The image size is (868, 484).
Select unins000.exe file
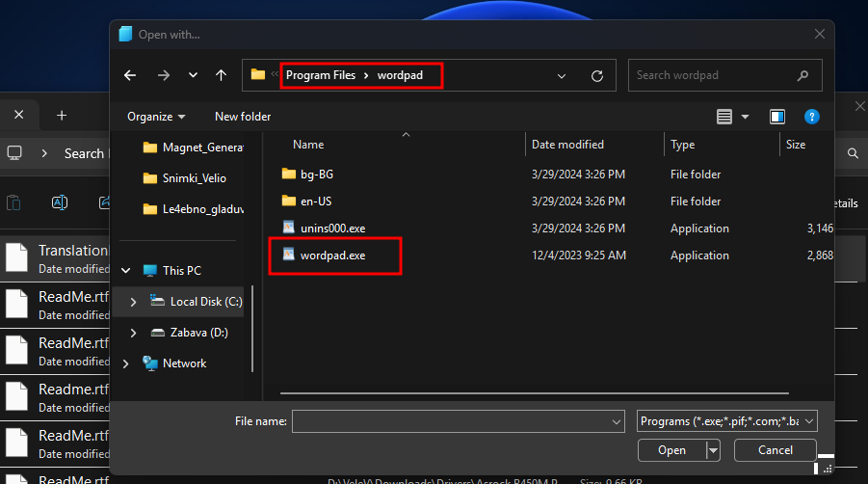pos(332,229)
